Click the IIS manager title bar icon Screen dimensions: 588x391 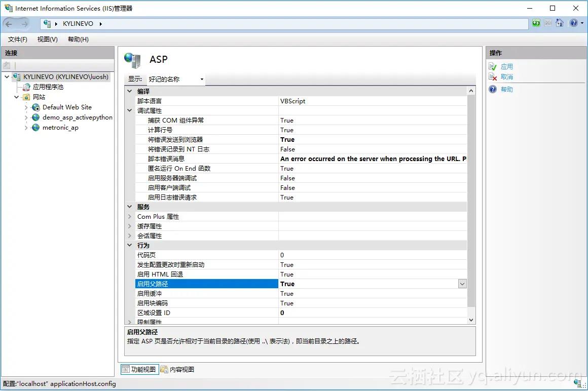(x=8, y=8)
